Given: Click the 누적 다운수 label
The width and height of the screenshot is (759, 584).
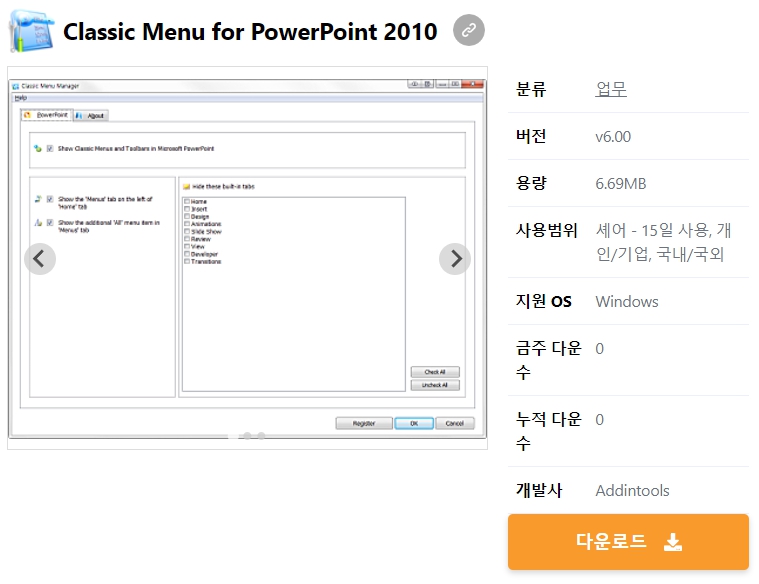Looking at the screenshot, I should click(548, 431).
